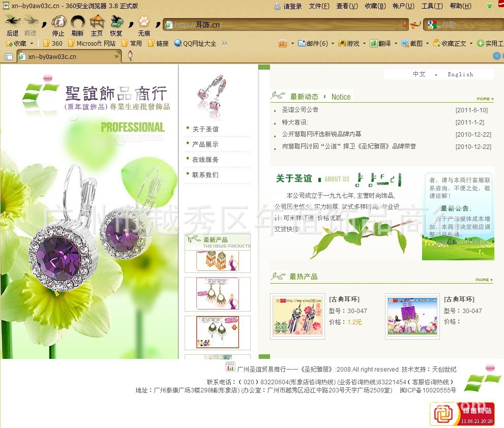Switch site language to English
Image resolution: width=504 pixels, height=428 pixels.
click(460, 74)
